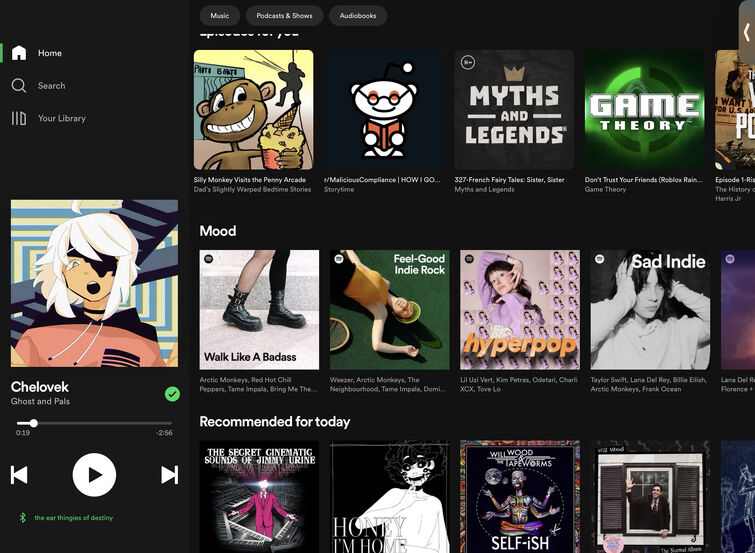Viewport: 755px width, 553px height.
Task: Click the exclusive badge on Myths and Legends cover
Action: (x=468, y=62)
